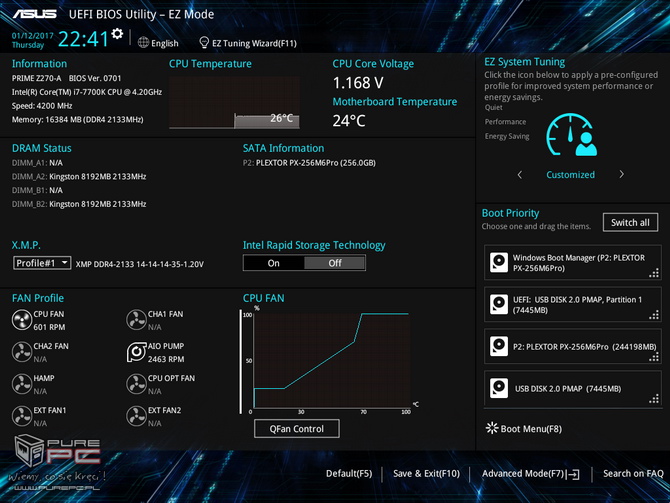Click the UEFI USB DISK Partition 1 disk icon

point(499,304)
